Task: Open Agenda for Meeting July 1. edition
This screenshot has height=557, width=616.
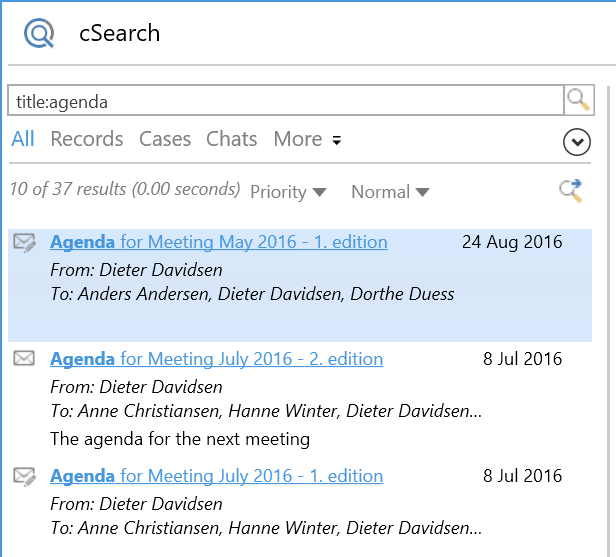Action: tap(216, 476)
